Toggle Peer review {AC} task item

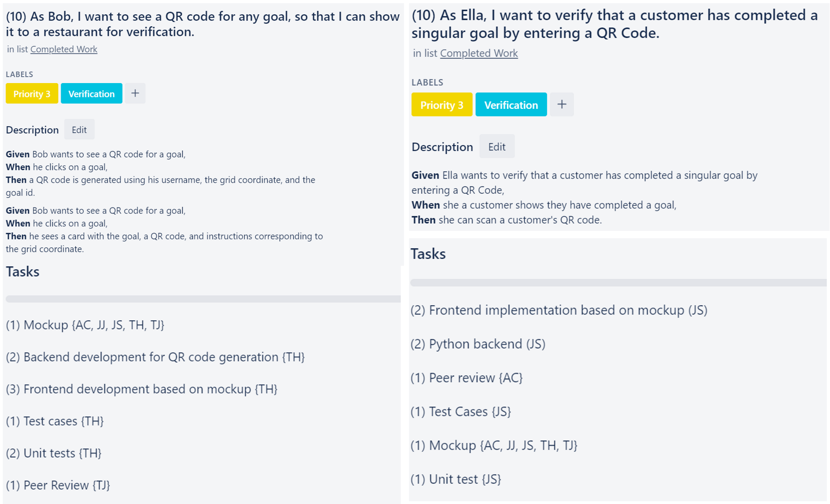coord(466,378)
